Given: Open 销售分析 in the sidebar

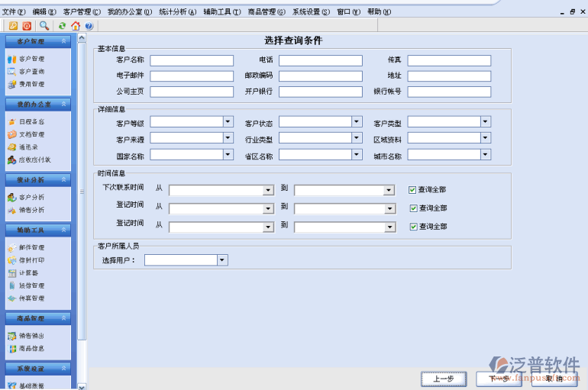Looking at the screenshot, I should tap(26, 210).
